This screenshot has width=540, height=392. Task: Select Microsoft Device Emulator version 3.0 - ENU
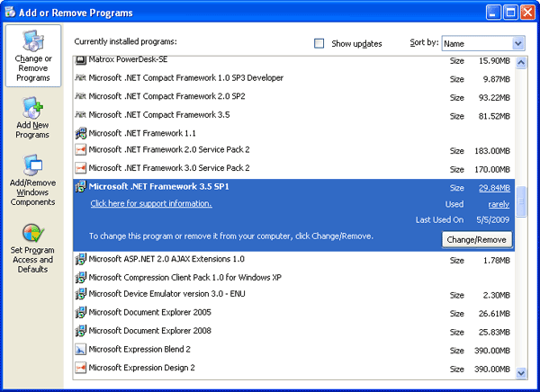(x=293, y=294)
